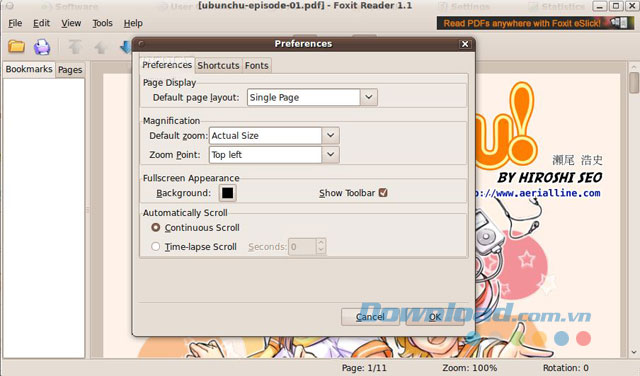Click the grey previous page arrow icon

coord(100,48)
